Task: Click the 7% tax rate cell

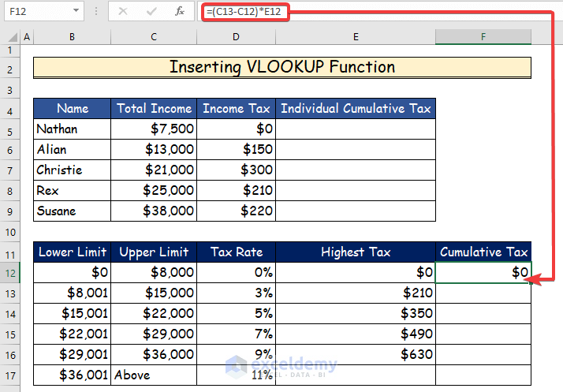Action: point(236,334)
